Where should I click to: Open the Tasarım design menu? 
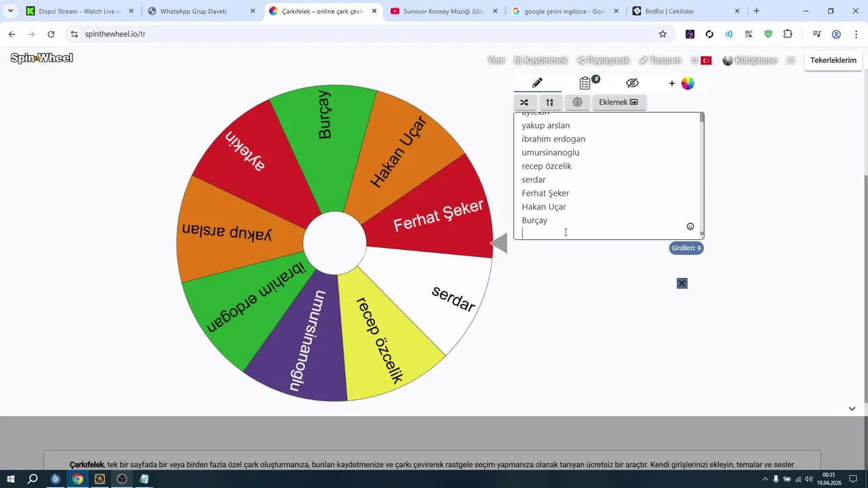660,60
